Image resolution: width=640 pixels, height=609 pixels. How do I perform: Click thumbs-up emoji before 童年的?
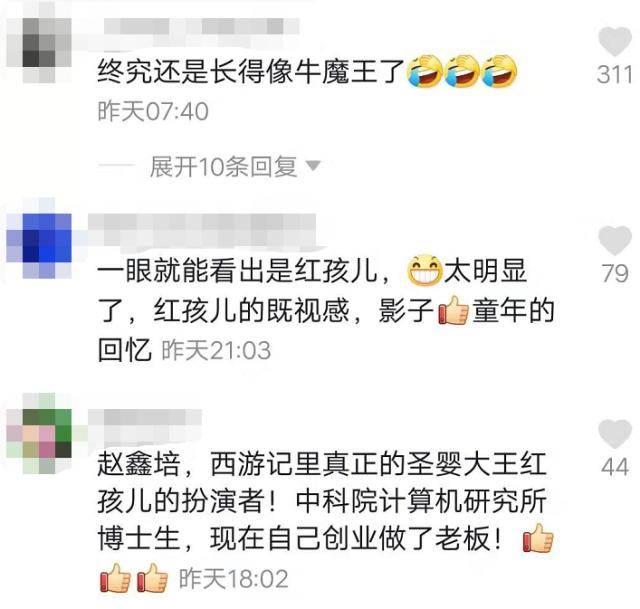453,310
